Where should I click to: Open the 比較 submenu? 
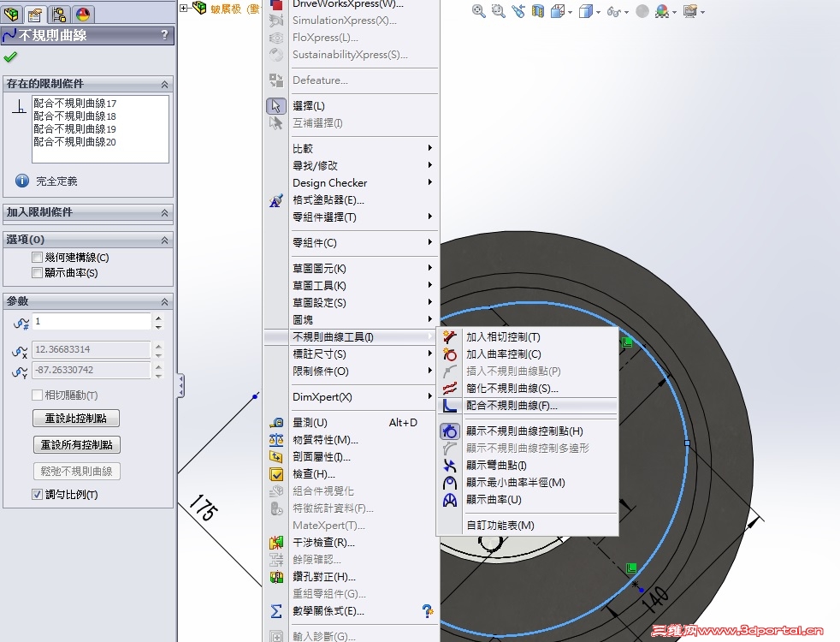pyautogui.click(x=352, y=148)
